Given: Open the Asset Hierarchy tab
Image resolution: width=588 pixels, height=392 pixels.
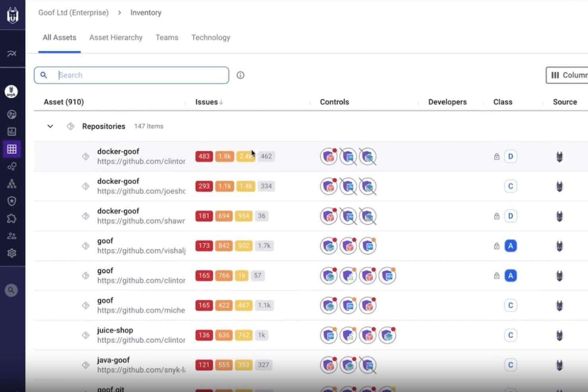Looking at the screenshot, I should [x=116, y=38].
